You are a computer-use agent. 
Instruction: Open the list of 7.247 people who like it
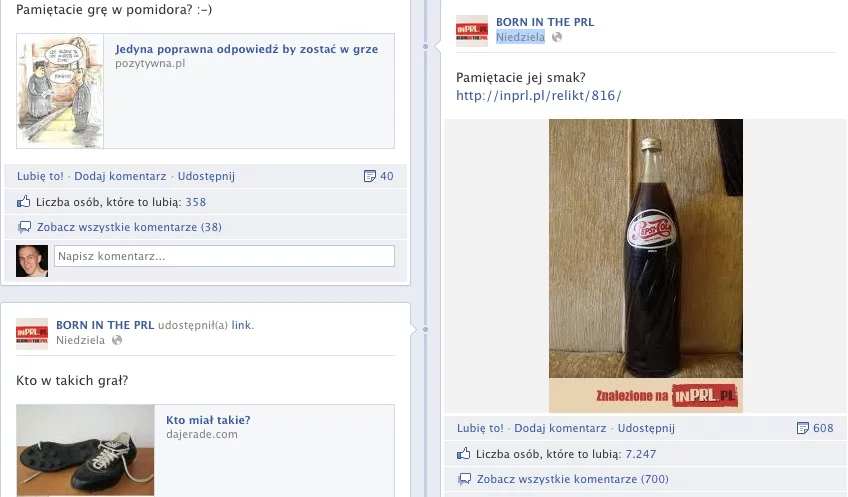coord(641,454)
